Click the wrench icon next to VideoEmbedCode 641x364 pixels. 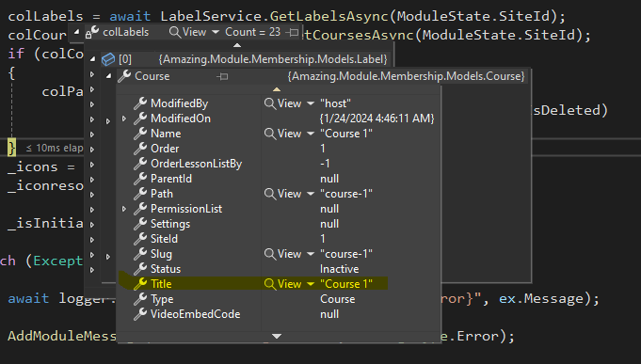pyautogui.click(x=140, y=314)
